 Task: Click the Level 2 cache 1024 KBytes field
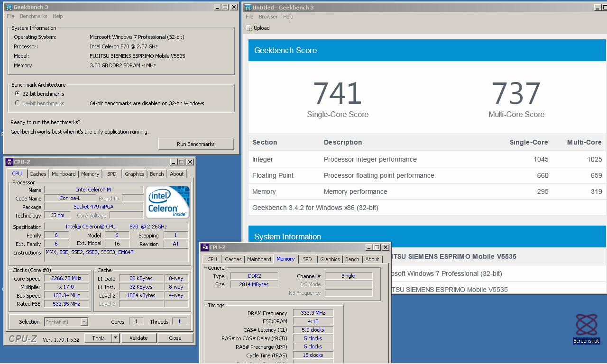pyautogui.click(x=141, y=295)
